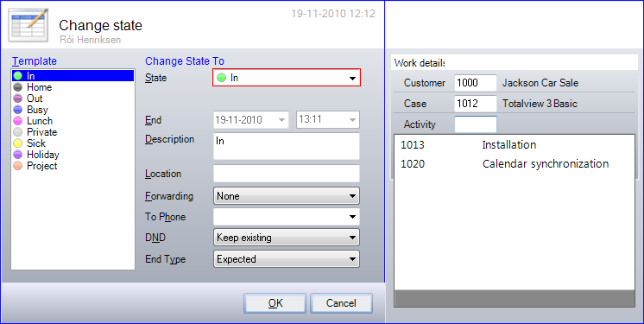Dismiss dialog with Cancel button
Viewport: 644px width, 324px height.
341,303
